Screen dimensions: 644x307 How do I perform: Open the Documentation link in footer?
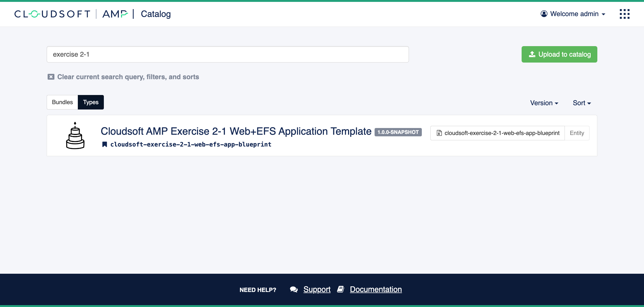[x=376, y=289]
